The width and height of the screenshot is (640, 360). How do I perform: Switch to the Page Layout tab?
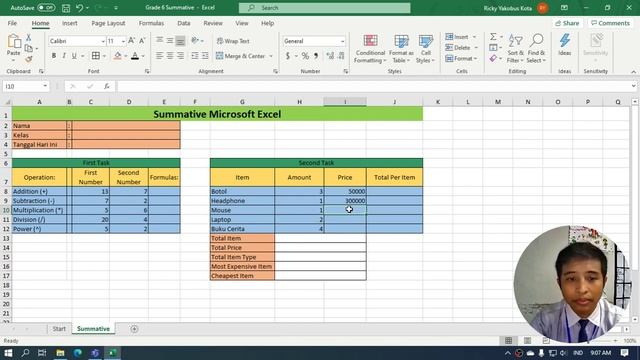pos(108,23)
